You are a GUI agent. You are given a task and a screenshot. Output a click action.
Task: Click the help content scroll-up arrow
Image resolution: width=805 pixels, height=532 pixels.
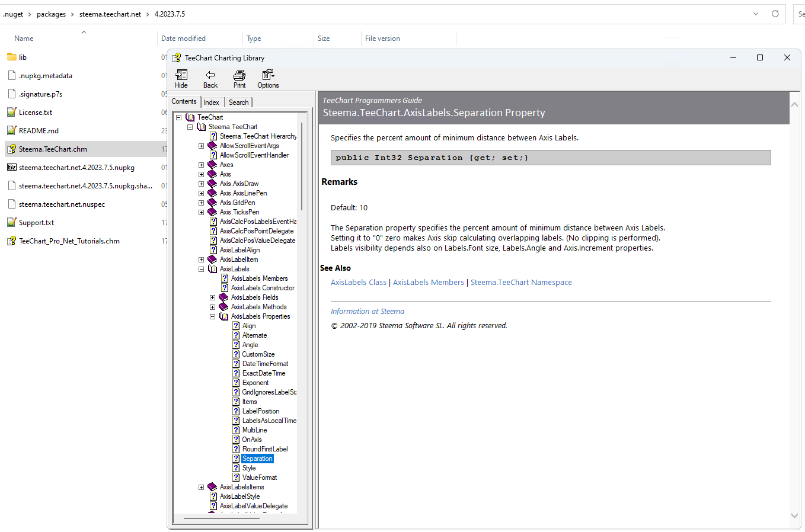[794, 104]
